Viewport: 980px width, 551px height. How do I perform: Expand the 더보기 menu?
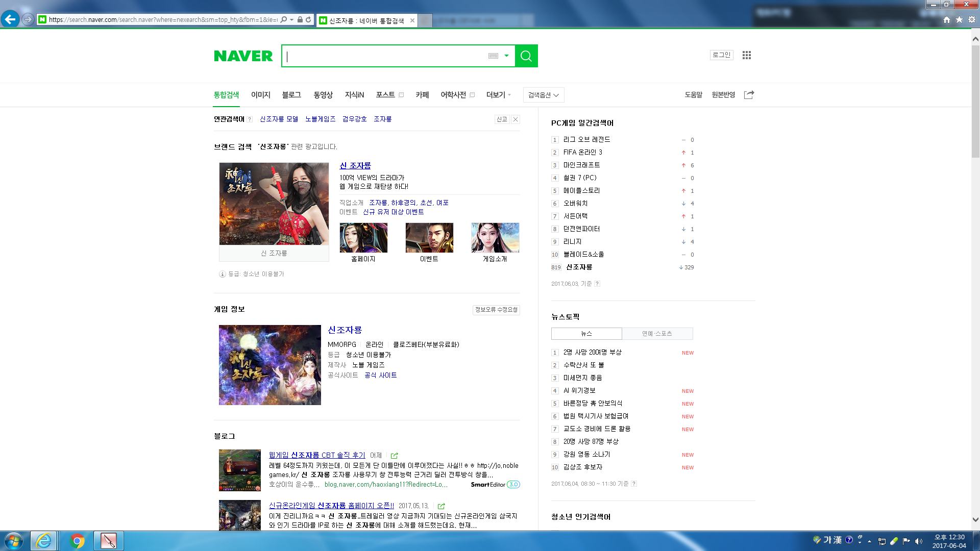point(498,95)
